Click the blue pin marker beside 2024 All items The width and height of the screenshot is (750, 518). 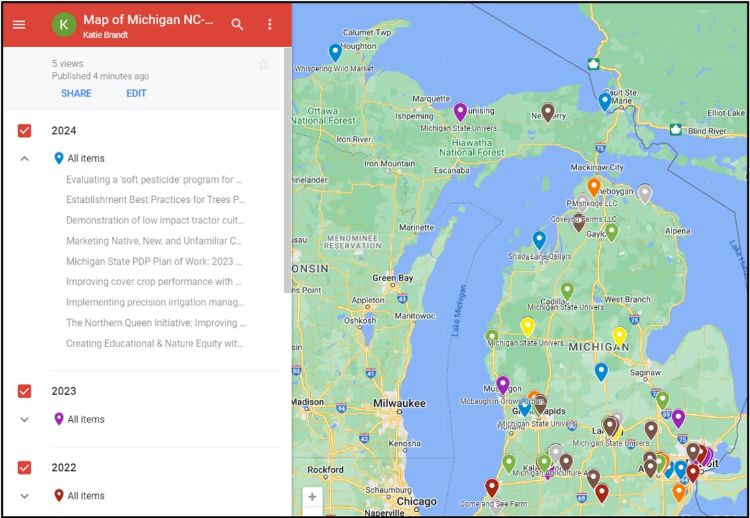[59, 158]
